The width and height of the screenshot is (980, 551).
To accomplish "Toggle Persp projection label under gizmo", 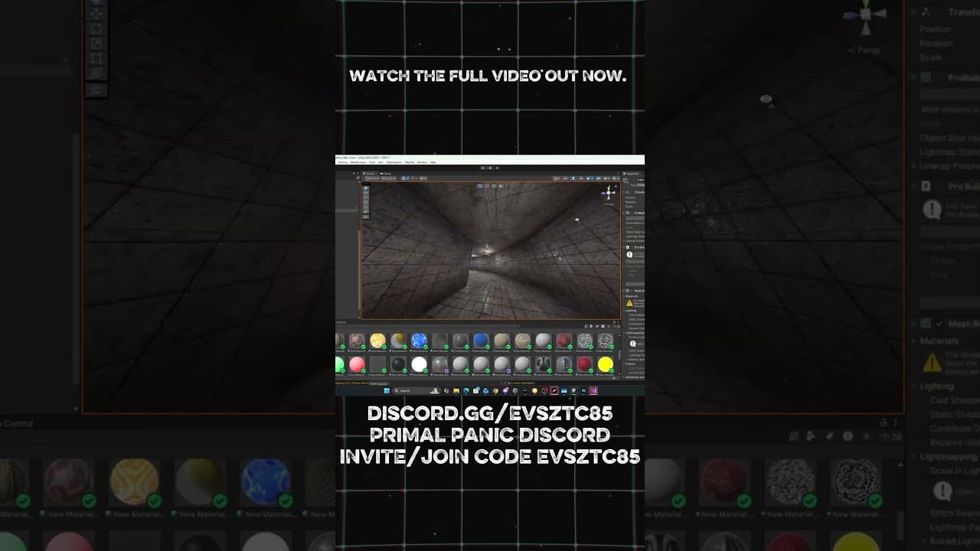I will (x=609, y=204).
